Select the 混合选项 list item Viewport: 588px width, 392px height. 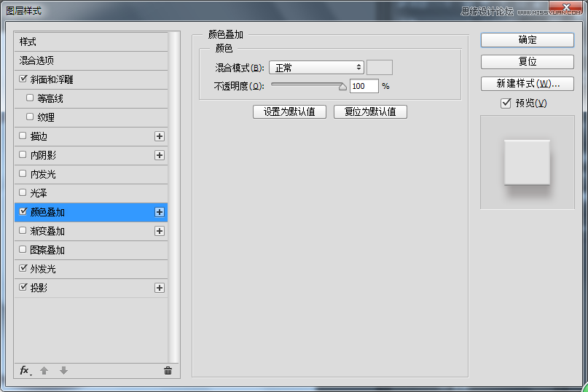coord(91,60)
